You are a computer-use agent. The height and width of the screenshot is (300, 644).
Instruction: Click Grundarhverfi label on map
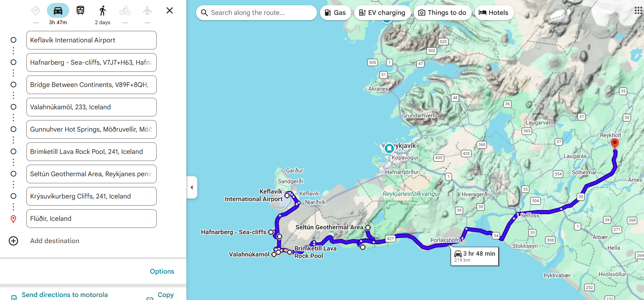419,116
